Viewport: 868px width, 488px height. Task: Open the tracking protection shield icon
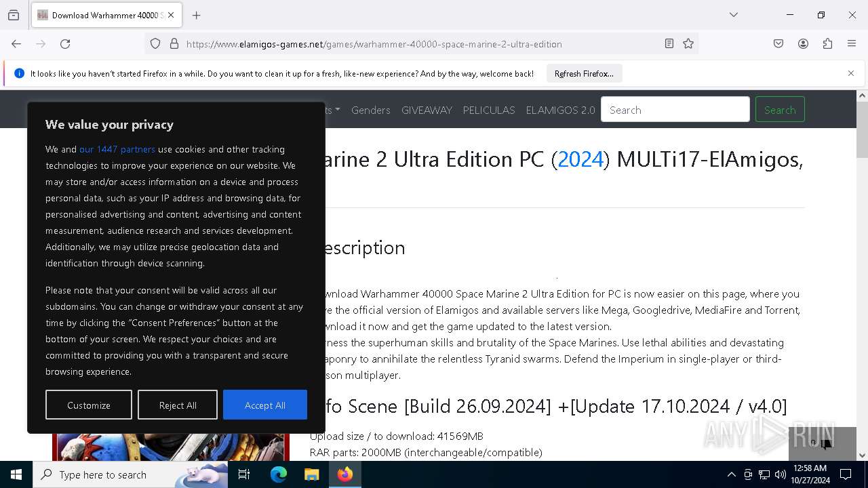pos(155,44)
